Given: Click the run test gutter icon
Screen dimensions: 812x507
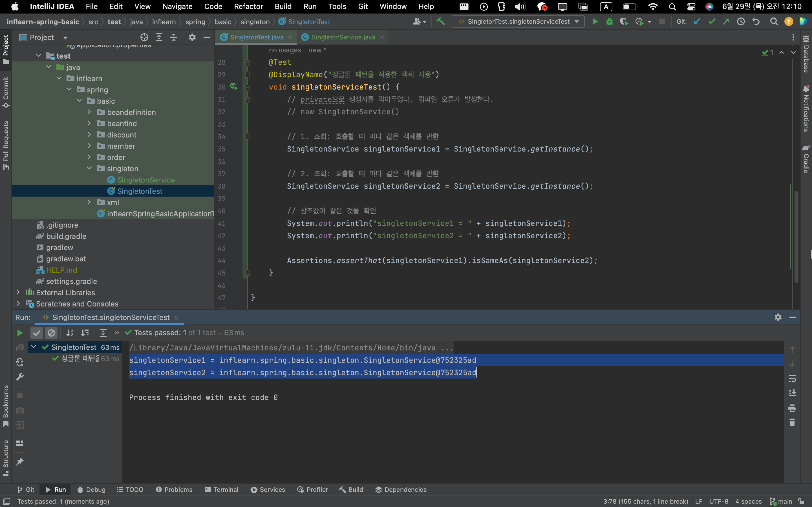Looking at the screenshot, I should (234, 87).
